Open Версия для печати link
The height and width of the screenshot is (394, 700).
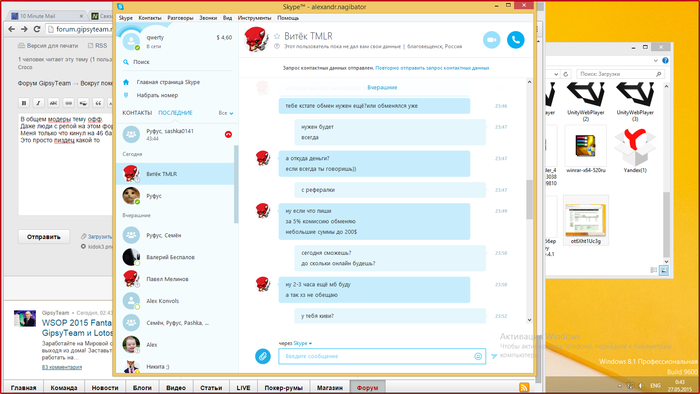pos(48,46)
